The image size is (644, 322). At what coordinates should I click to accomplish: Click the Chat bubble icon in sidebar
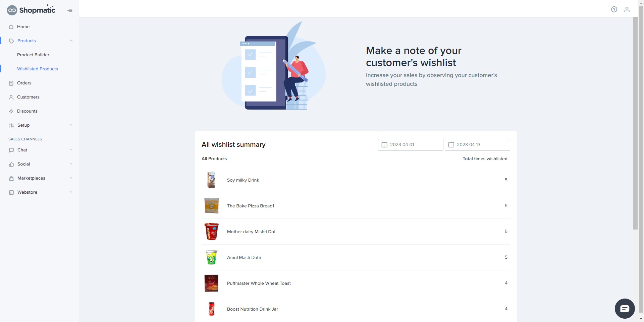pos(11,150)
